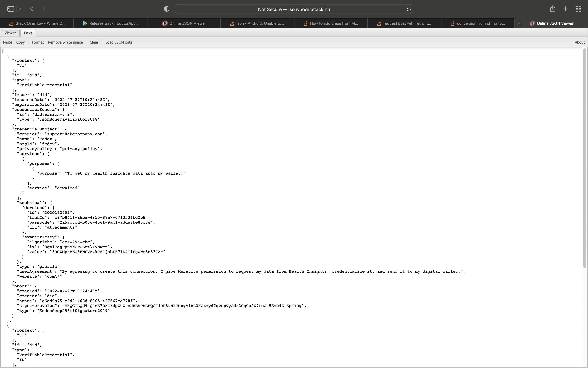Open the Share icon in toolbar
This screenshot has height=368, width=588.
[552, 9]
